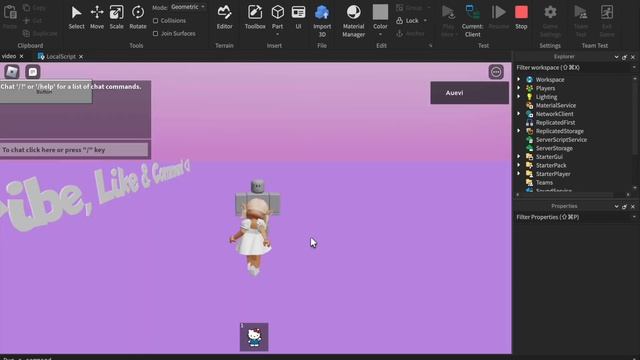Click the Resume button
640x360 pixels.
(x=498, y=17)
